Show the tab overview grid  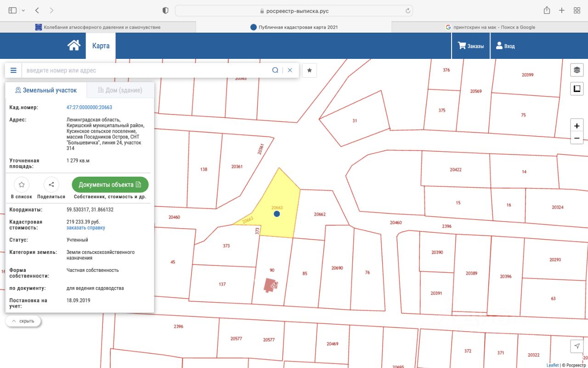point(577,10)
